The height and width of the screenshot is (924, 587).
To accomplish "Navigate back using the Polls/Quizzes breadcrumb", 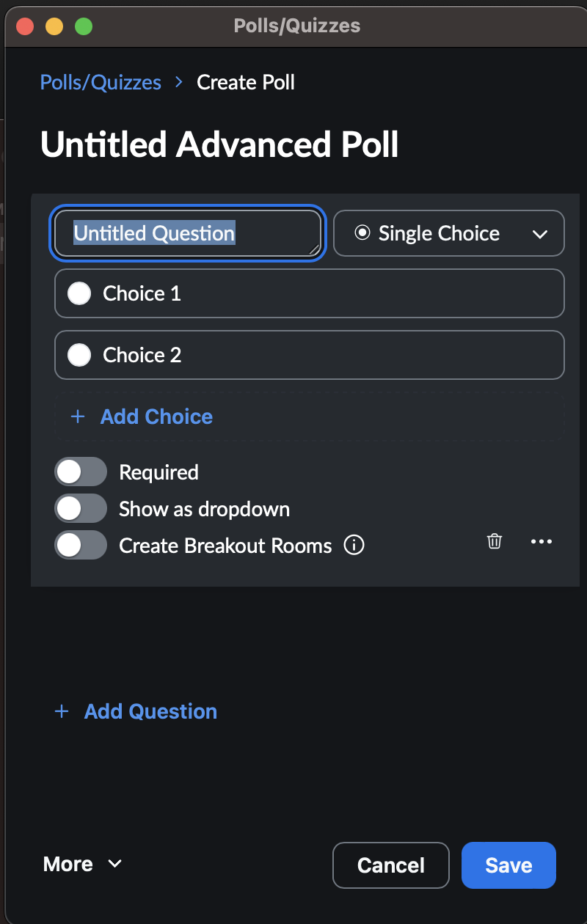I will point(100,82).
